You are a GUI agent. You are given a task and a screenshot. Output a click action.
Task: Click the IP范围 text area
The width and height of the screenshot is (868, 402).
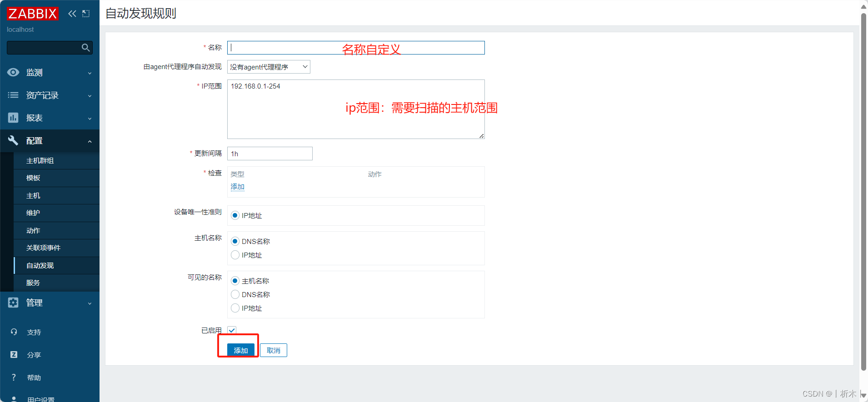356,109
